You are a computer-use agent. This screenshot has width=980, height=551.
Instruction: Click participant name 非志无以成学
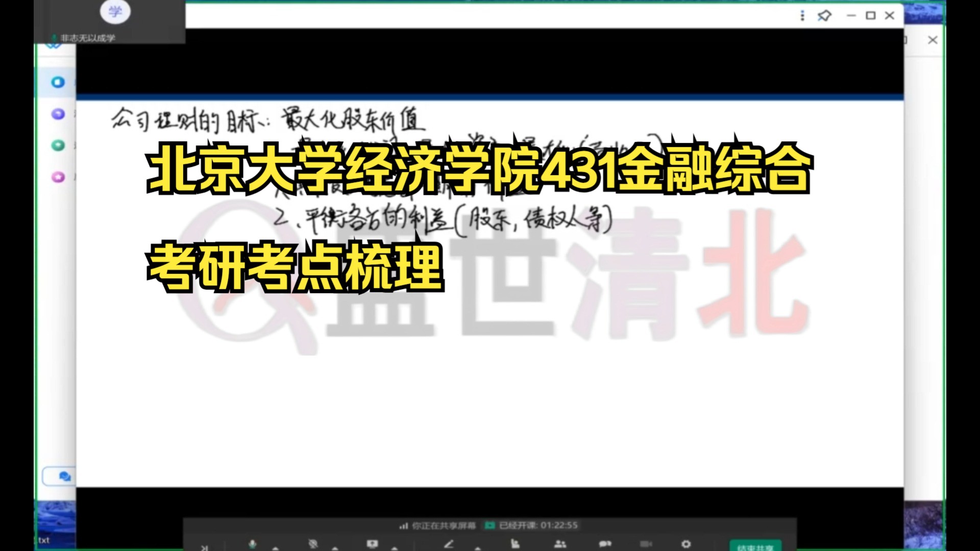pos(88,38)
